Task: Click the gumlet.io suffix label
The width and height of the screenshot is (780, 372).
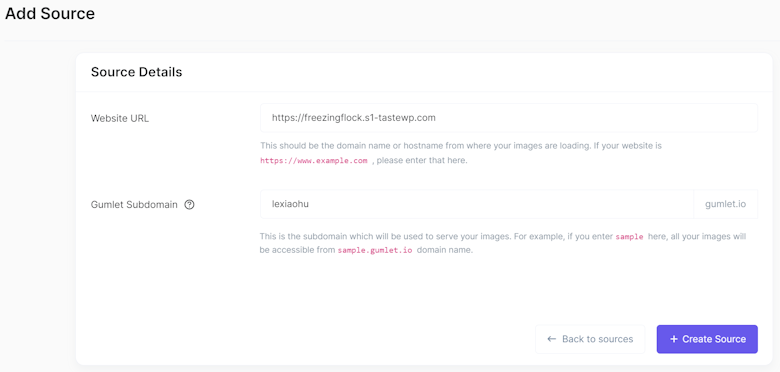Action: click(x=725, y=204)
